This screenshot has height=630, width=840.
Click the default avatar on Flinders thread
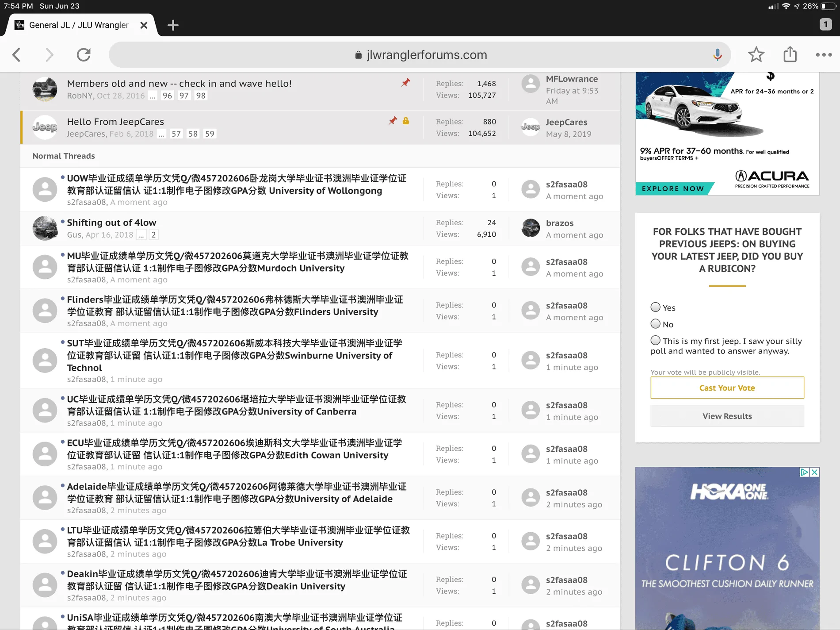pos(45,311)
